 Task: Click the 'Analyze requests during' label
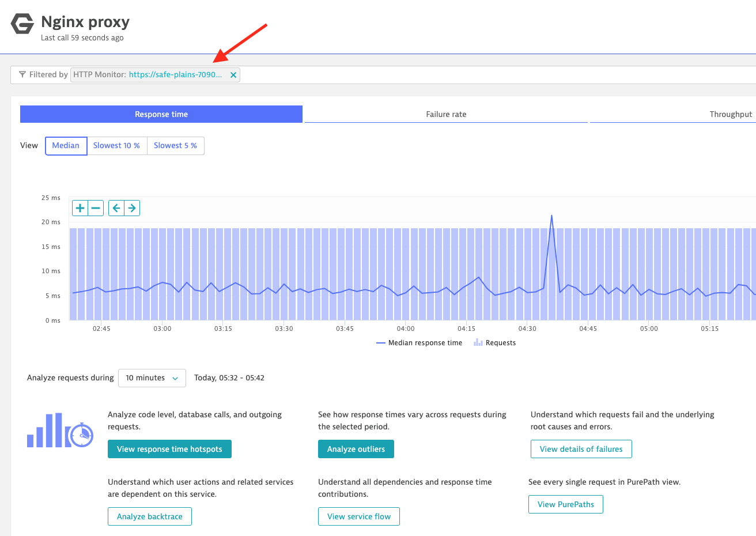pyautogui.click(x=70, y=378)
